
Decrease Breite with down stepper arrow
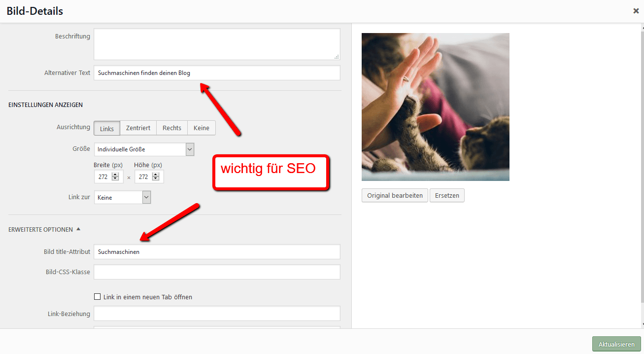115,179
